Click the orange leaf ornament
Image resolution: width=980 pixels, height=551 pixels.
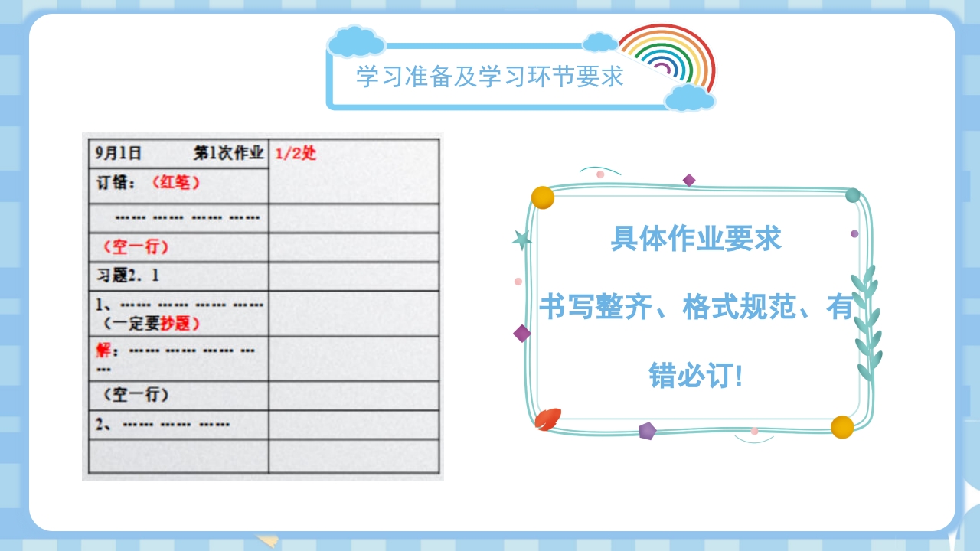tap(547, 419)
